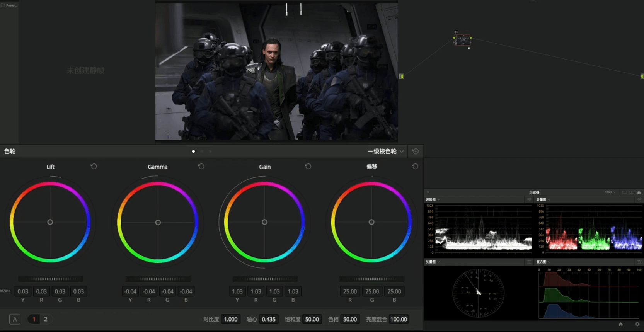
Task: Click the Gamma master wheel jog slider
Action: tap(158, 279)
